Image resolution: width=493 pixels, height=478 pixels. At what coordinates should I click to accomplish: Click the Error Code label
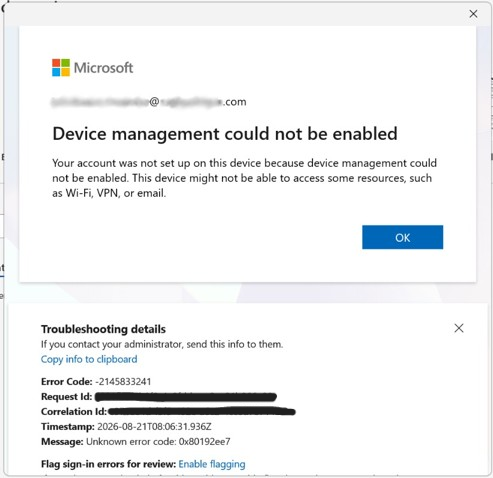pyautogui.click(x=67, y=381)
